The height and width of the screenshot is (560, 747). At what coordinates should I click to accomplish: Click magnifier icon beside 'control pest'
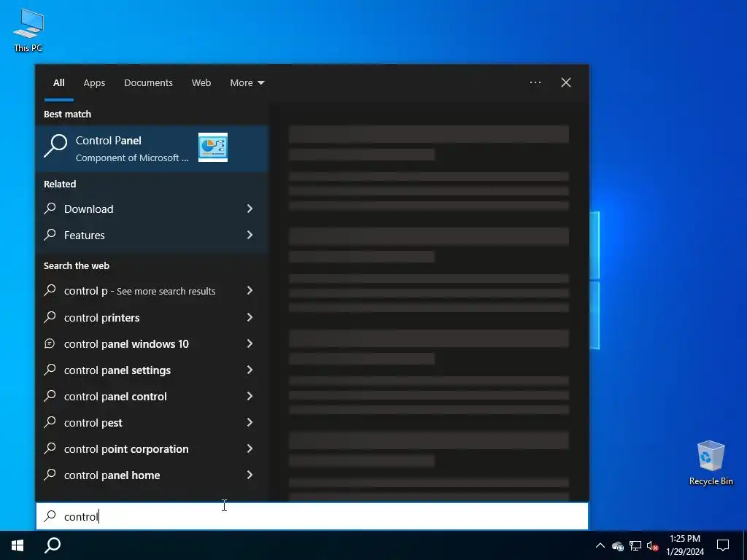pos(50,422)
